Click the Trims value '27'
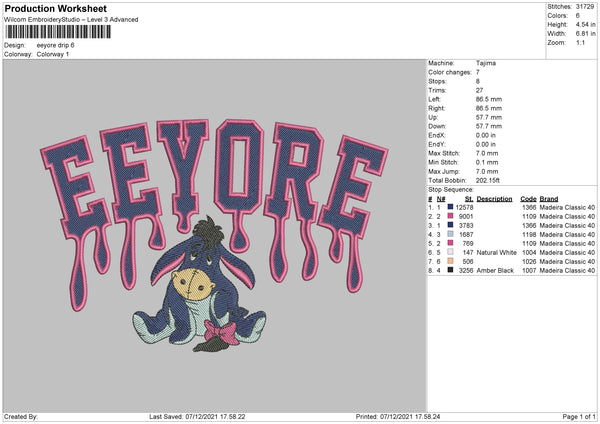This screenshot has width=600, height=424. click(479, 90)
